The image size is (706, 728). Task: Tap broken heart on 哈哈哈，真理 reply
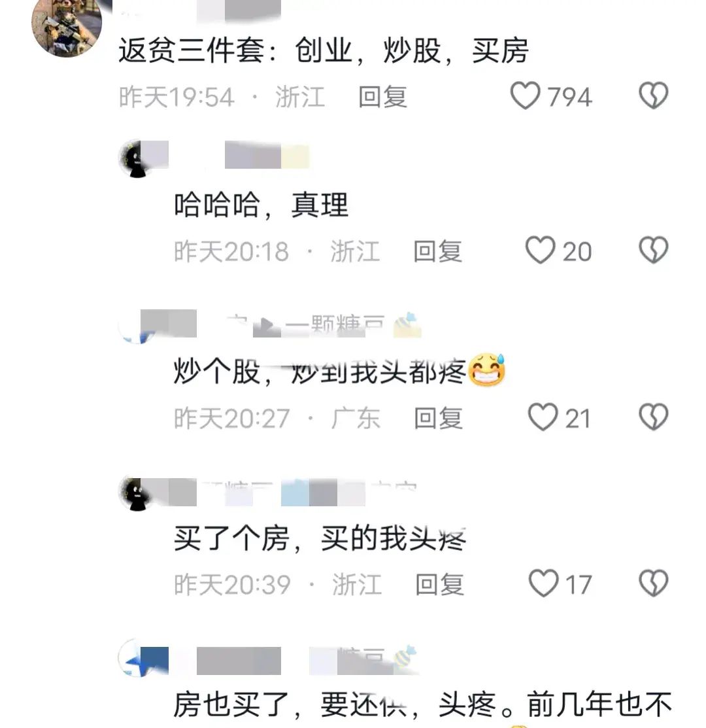point(654,251)
